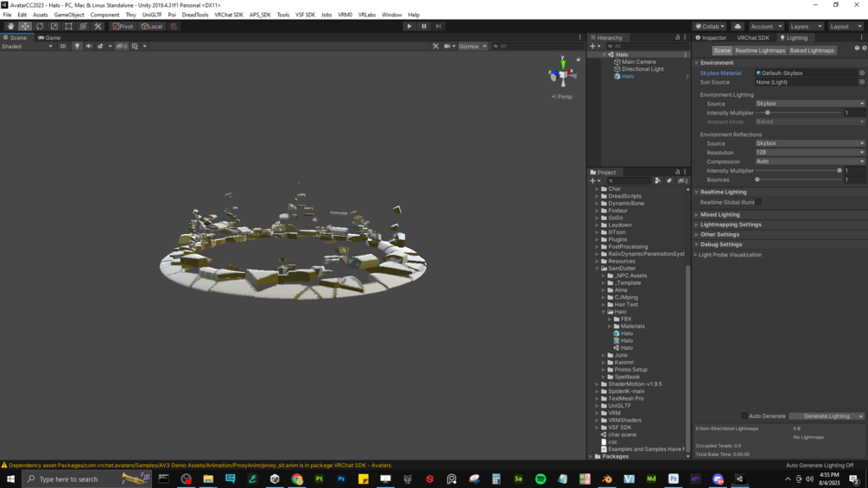Screen dimensions: 868x488
Task: Adjust Reflections Intensity Multiplier slider
Action: (799, 170)
